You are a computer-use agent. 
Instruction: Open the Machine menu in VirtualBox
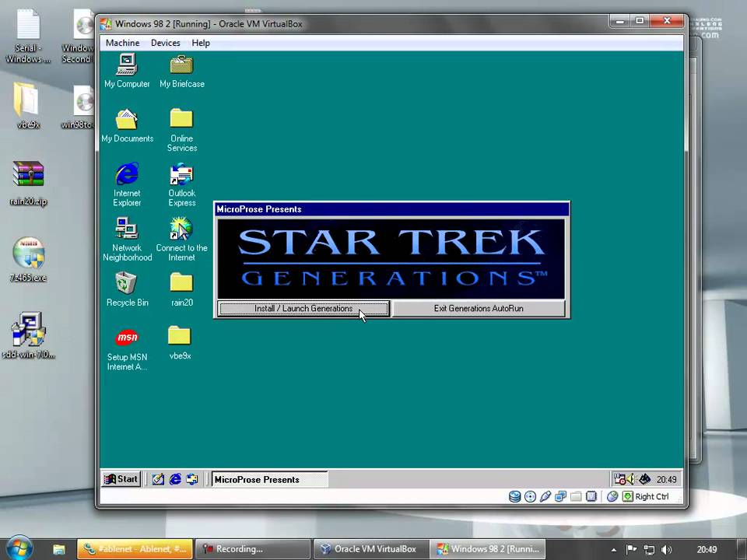click(x=122, y=43)
